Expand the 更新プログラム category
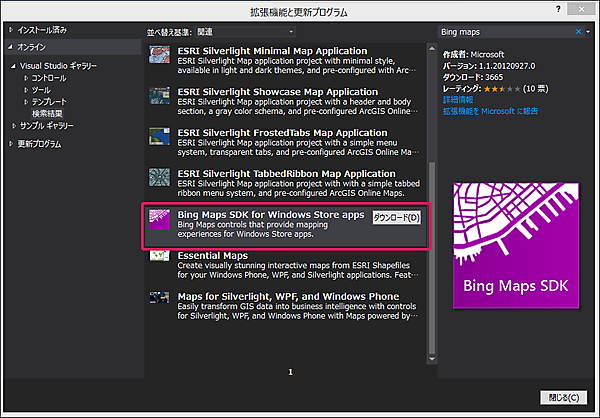 point(12,143)
